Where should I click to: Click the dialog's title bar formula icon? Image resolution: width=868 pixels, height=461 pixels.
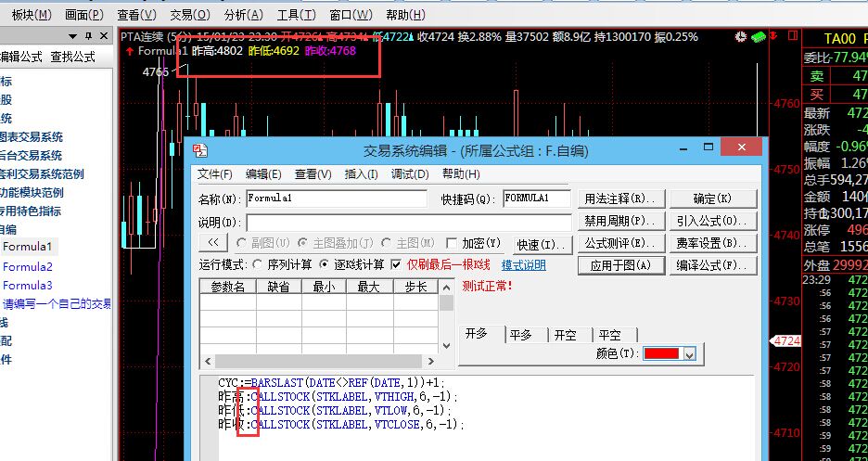point(198,150)
